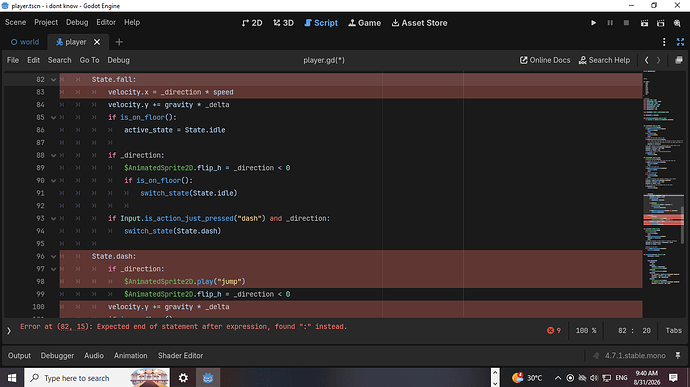This screenshot has height=387, width=690.
Task: Open the script Edit menu
Action: tap(33, 60)
